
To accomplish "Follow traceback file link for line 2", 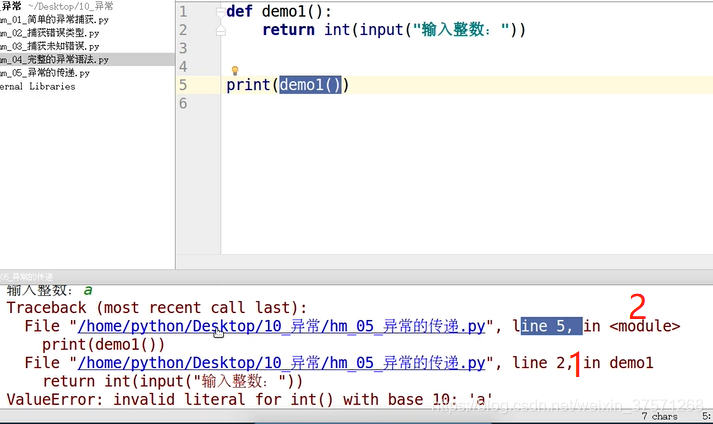I will tap(281, 363).
